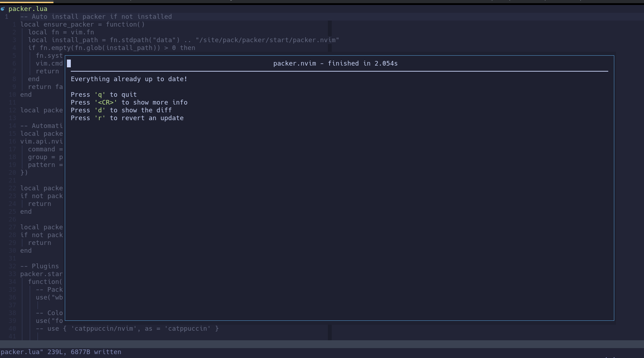Select the 'local ensure_packer = function()' code line
Viewport: 644px width, 358px height.
(82, 24)
